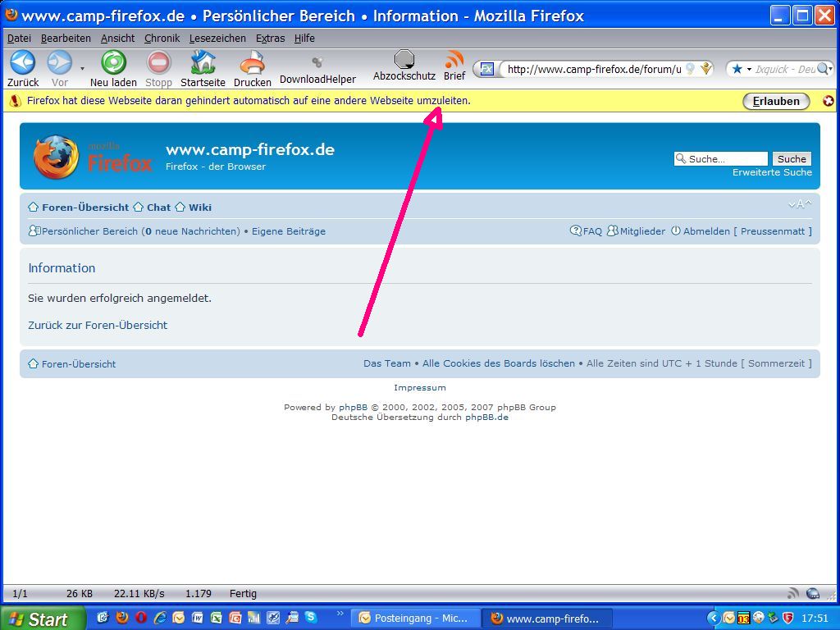Open the Impressum link

coord(420,387)
